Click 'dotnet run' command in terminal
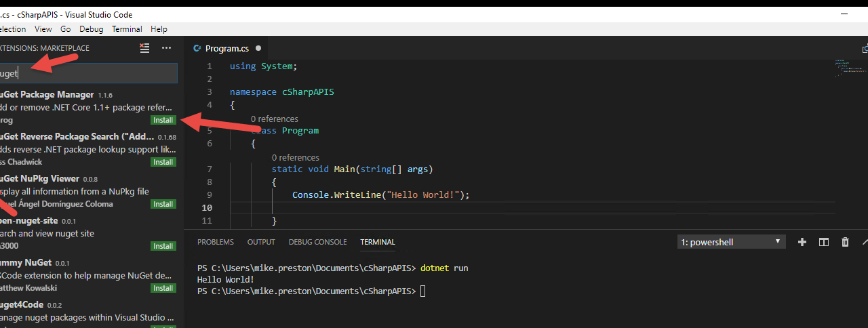Screen dimensions: 868x328 pyautogui.click(x=444, y=268)
